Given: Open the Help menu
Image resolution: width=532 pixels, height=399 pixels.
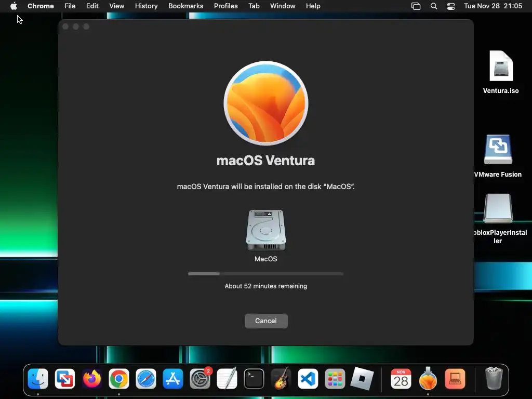Looking at the screenshot, I should 313,6.
